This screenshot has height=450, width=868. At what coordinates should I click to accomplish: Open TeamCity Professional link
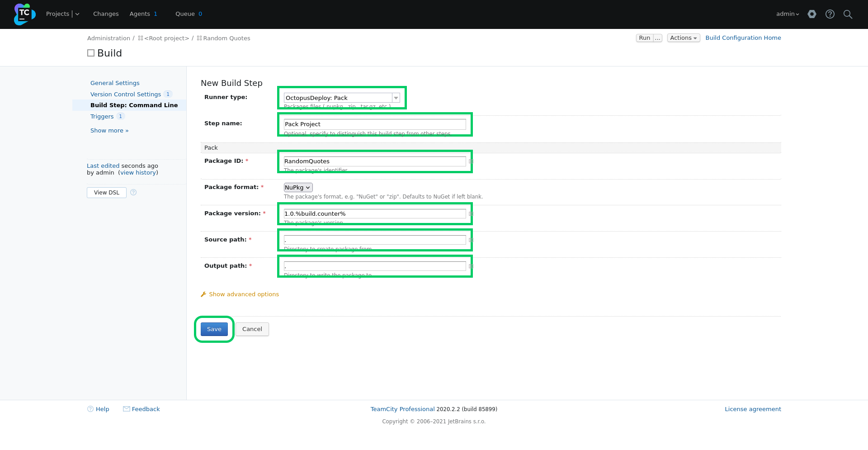[x=402, y=409]
